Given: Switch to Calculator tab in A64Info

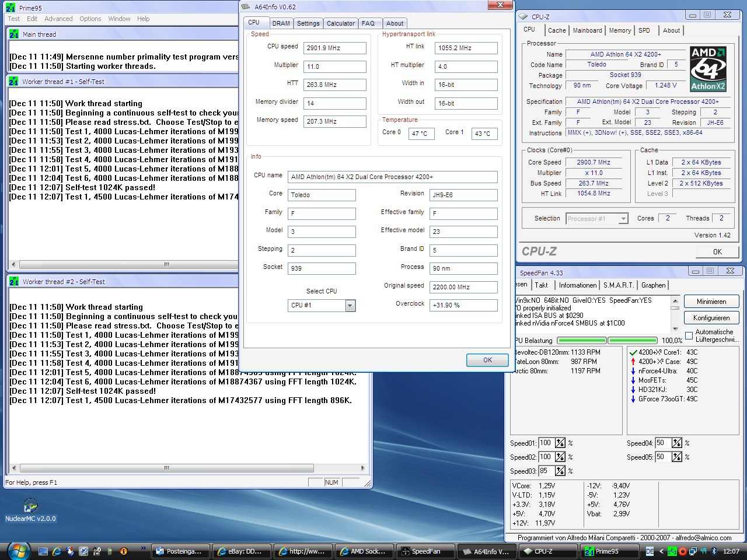Looking at the screenshot, I should tap(341, 23).
